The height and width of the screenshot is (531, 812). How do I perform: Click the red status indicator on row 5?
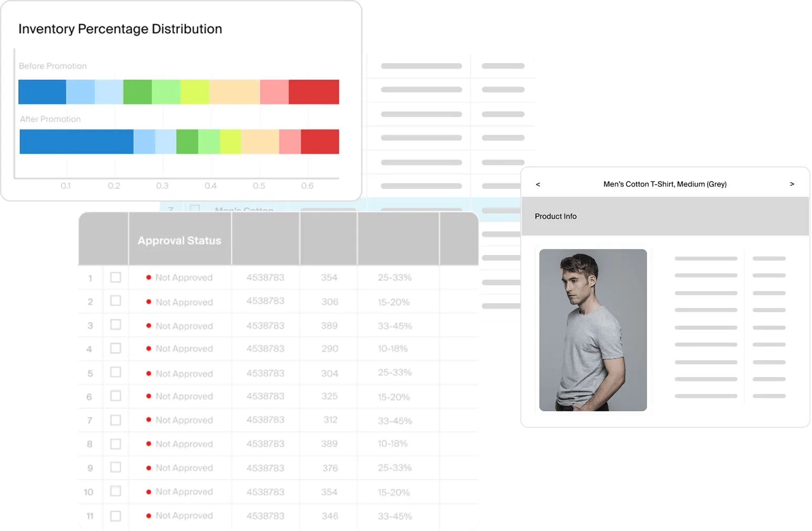[x=149, y=373]
